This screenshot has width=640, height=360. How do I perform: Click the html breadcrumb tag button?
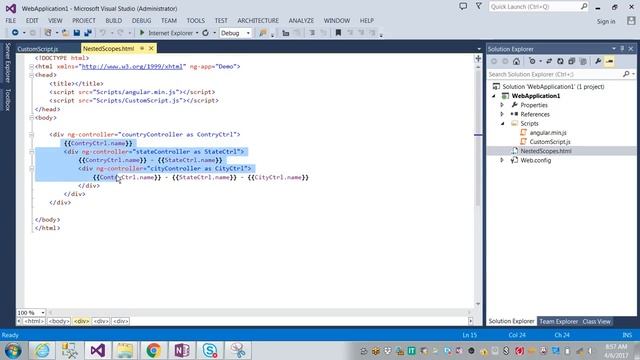click(x=34, y=321)
